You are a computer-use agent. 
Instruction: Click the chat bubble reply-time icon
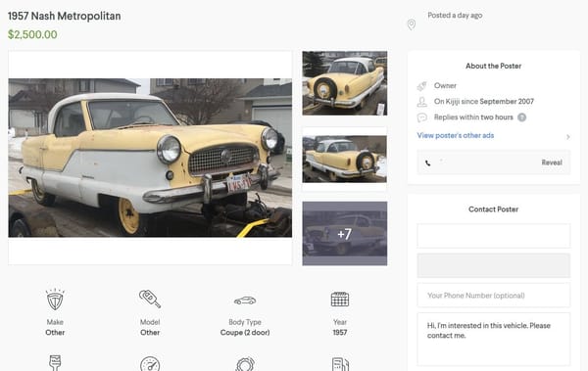(421, 117)
